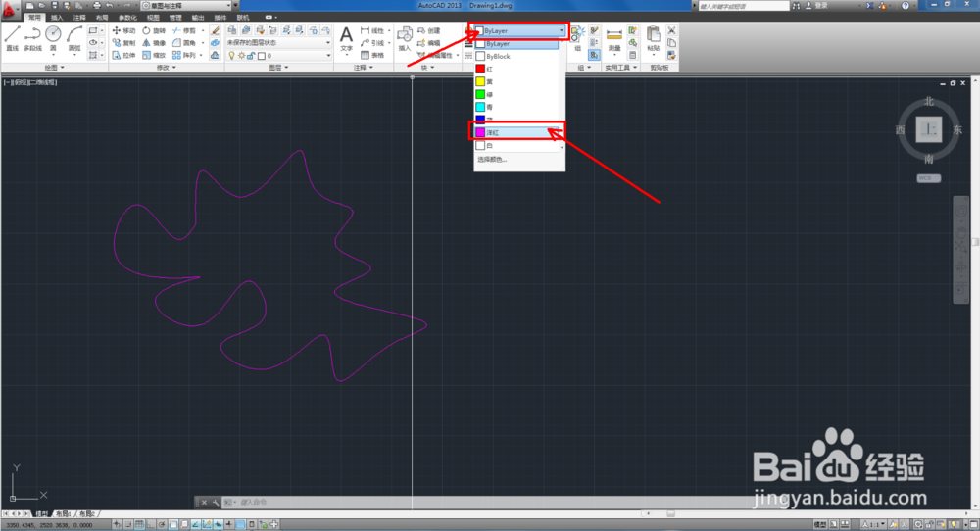This screenshot has height=531, width=980.
Task: Open the annotation scale 1:1 dropdown
Action: point(873,525)
